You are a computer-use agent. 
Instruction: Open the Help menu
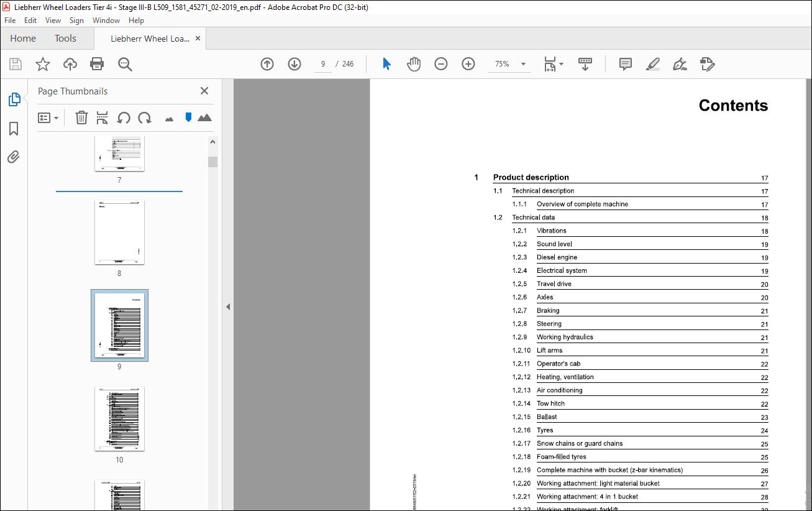[136, 21]
